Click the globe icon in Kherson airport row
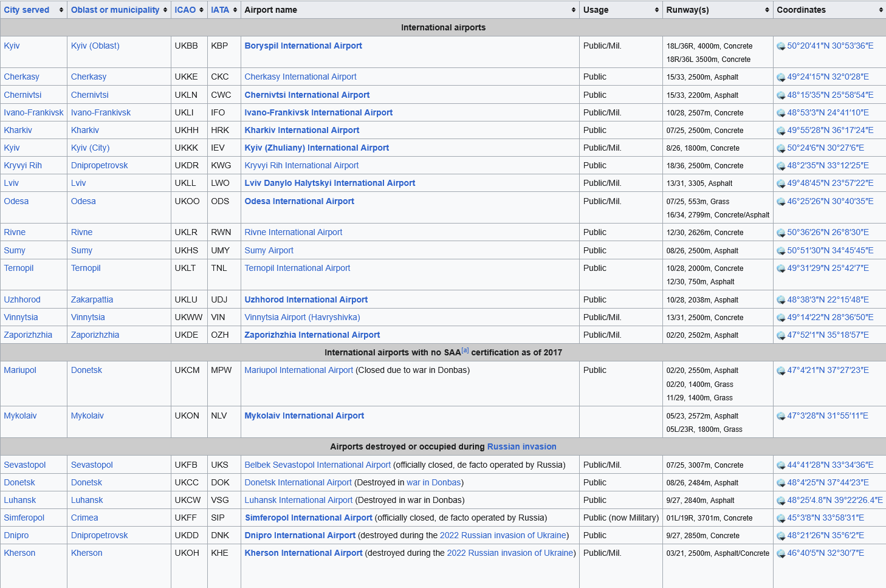Image resolution: width=886 pixels, height=588 pixels. pyautogui.click(x=781, y=553)
